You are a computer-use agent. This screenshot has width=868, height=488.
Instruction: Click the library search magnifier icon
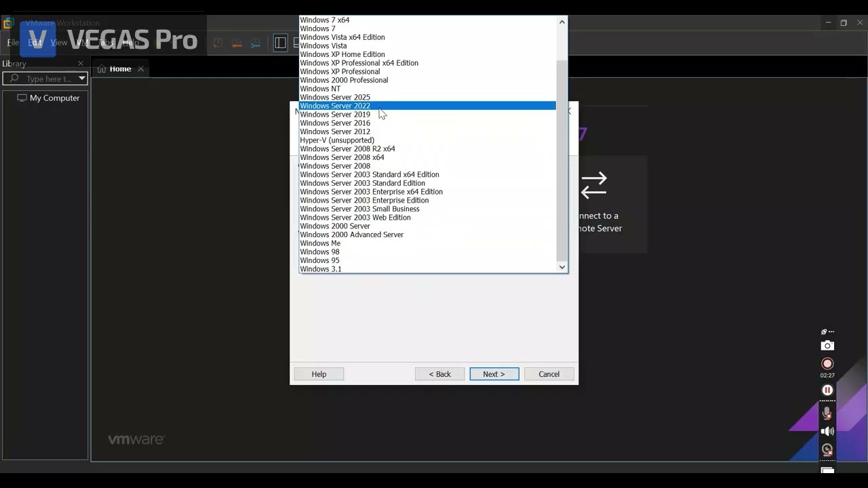(14, 79)
